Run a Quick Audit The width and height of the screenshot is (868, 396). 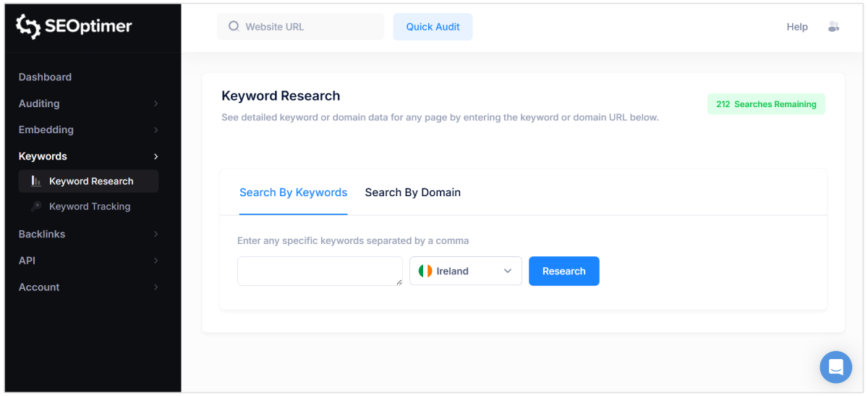tap(433, 27)
